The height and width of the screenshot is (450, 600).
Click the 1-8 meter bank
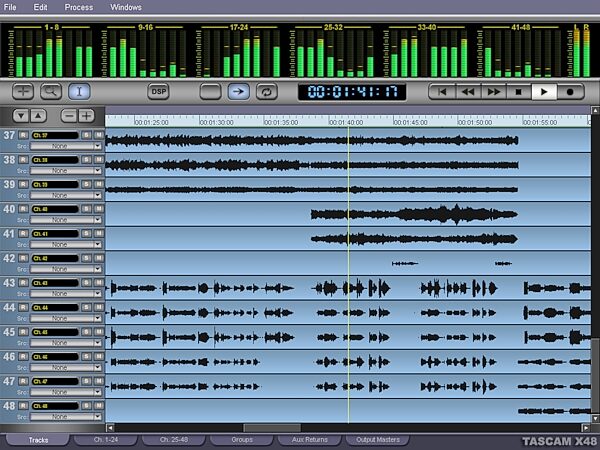click(x=51, y=51)
